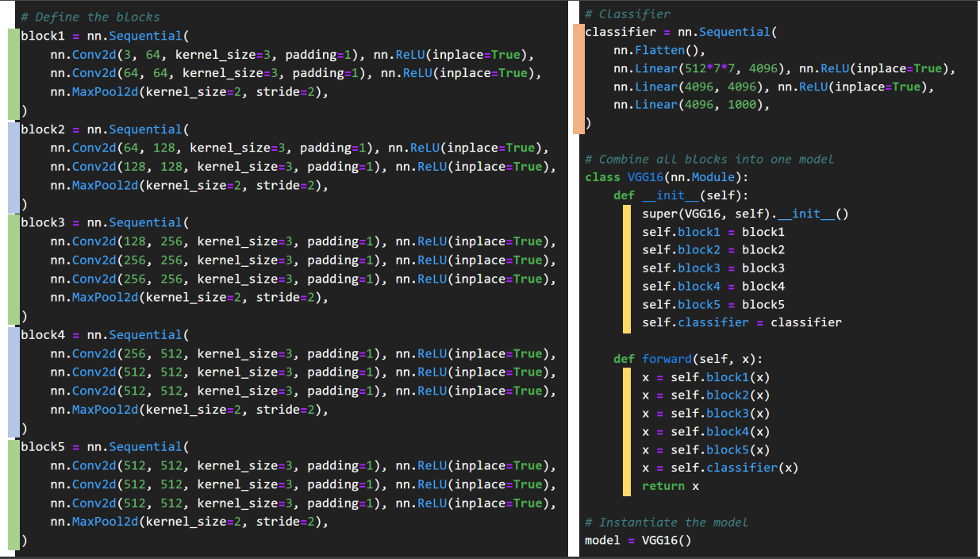The height and width of the screenshot is (559, 980).
Task: Click the 'self.block2 = block2' line
Action: 713,250
